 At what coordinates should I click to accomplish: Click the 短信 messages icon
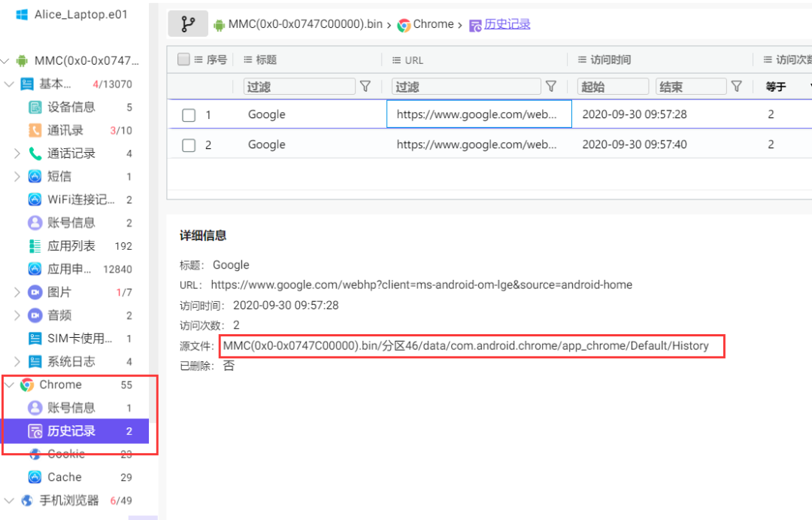click(35, 176)
